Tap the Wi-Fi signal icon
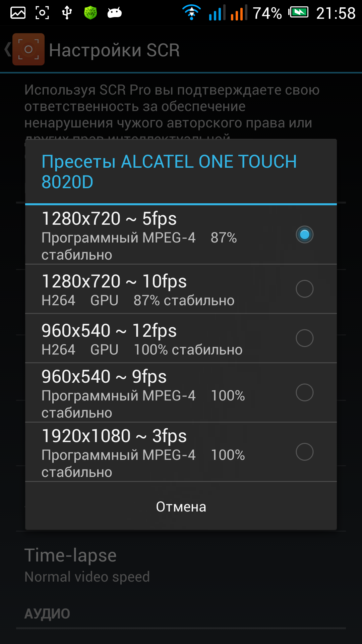 click(191, 13)
